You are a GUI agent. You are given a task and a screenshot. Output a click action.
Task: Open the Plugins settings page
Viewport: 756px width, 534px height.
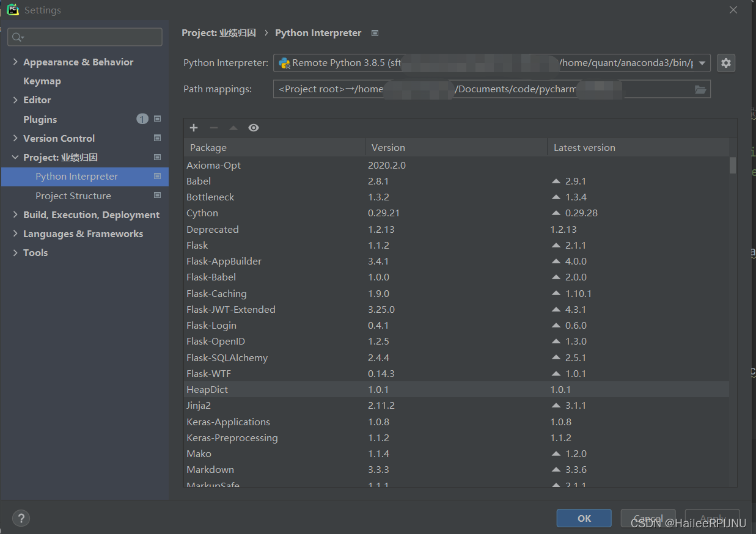40,119
